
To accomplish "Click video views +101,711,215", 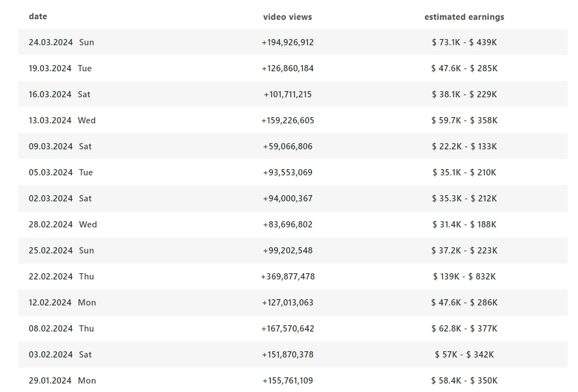I will 288,94.
